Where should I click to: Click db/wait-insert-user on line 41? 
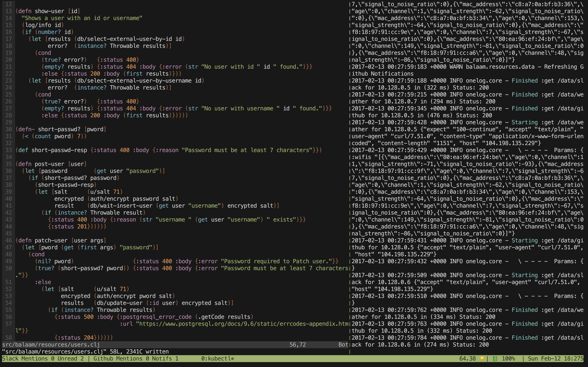121,206
